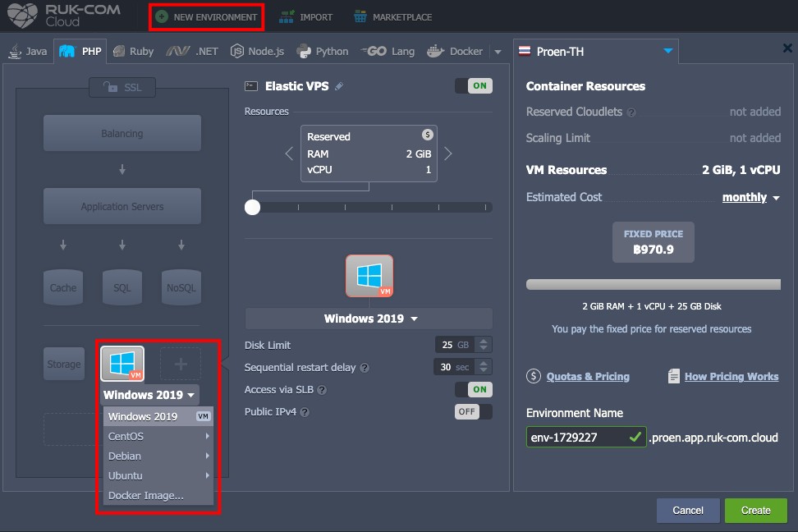The height and width of the screenshot is (532, 798).
Task: Click the Windows VM icon in topology
Action: click(122, 364)
